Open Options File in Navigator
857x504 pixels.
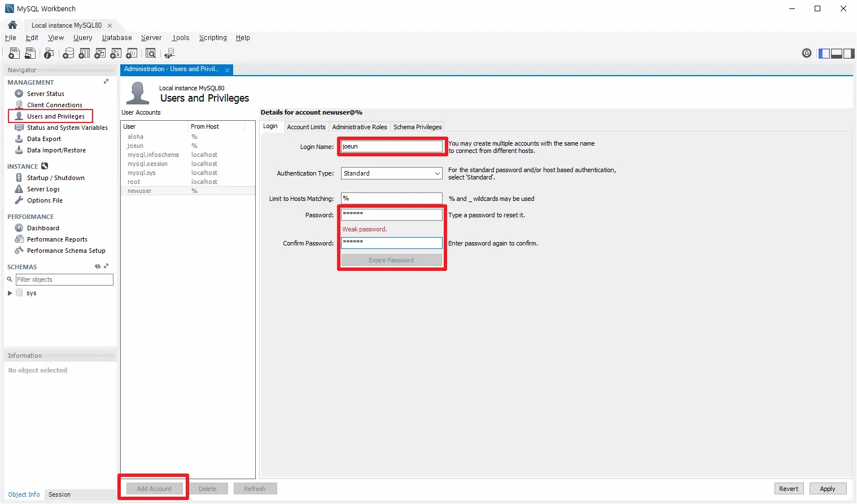pos(45,200)
